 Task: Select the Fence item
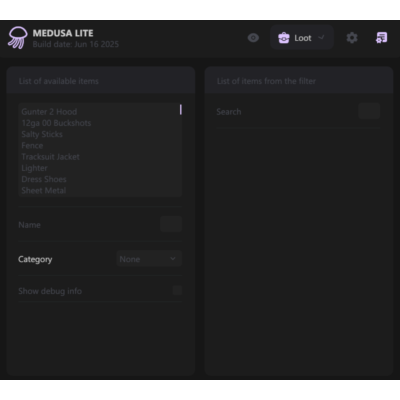(x=32, y=146)
